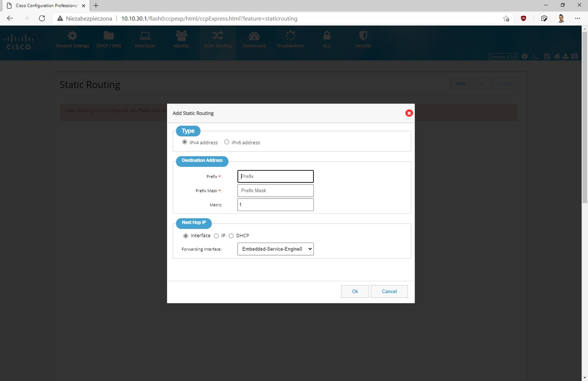Select Interface as next hop option
The height and width of the screenshot is (381, 588).
pos(186,236)
